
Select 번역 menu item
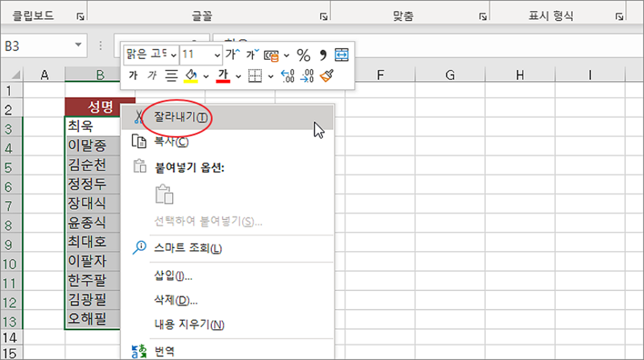click(228, 352)
